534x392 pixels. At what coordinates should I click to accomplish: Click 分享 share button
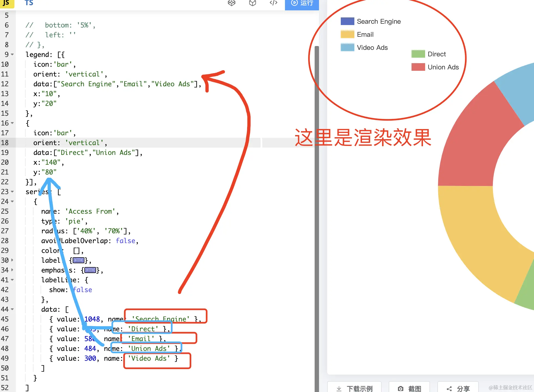point(458,388)
